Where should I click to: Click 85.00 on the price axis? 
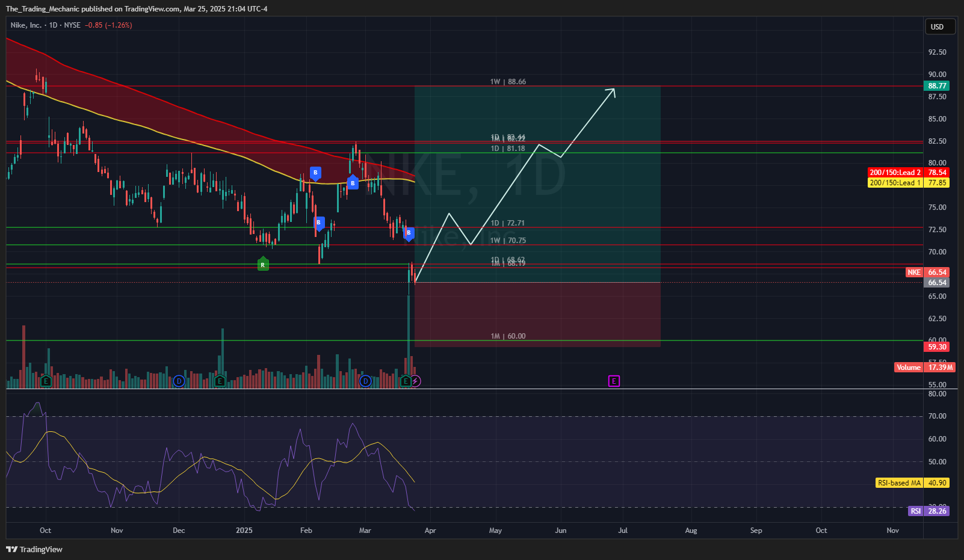[x=937, y=119]
